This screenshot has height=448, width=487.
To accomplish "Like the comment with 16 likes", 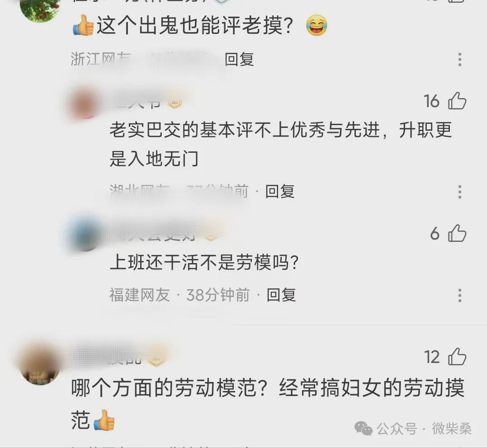I will coord(457,101).
